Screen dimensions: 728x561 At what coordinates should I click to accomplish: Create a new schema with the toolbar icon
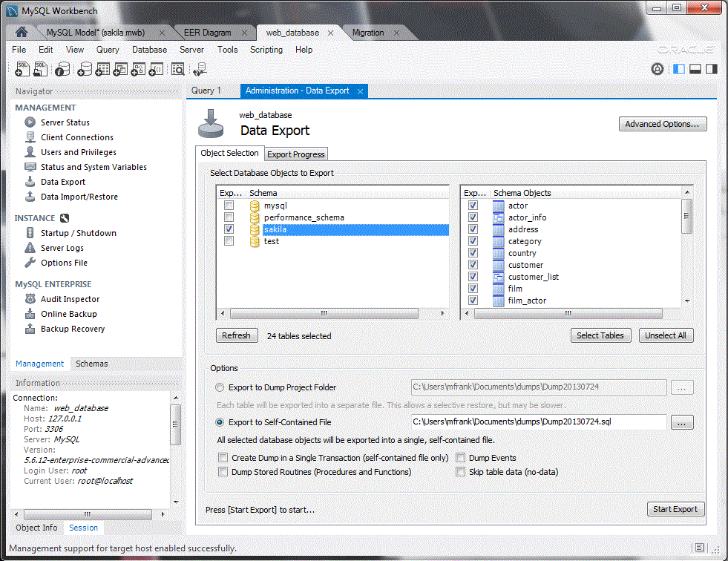(85, 68)
